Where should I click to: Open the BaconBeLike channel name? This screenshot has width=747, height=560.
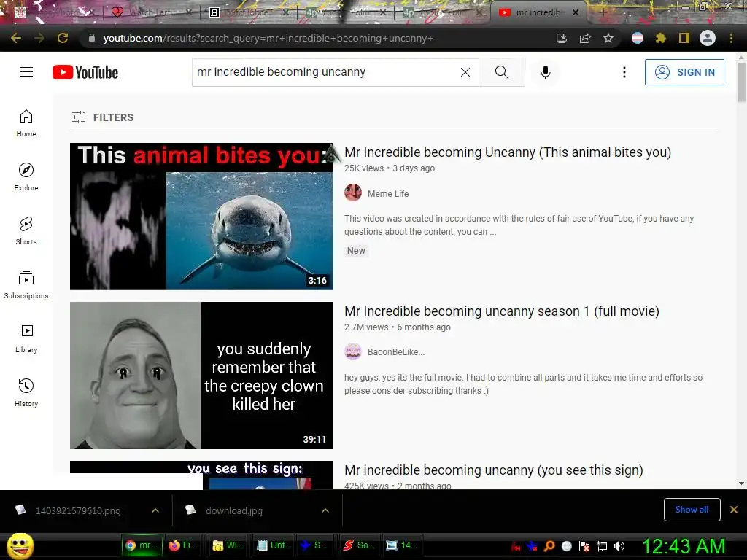click(396, 352)
